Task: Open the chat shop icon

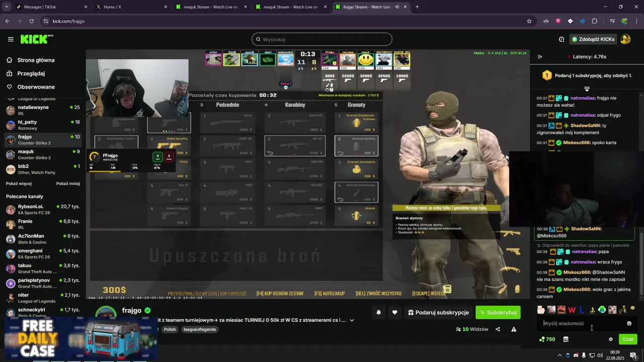Action: click(566, 339)
